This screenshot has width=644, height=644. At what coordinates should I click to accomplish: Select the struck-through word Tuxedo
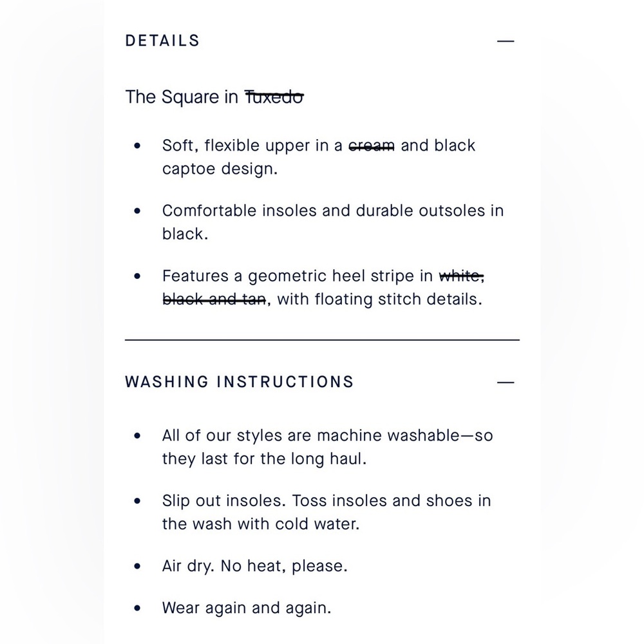(274, 97)
